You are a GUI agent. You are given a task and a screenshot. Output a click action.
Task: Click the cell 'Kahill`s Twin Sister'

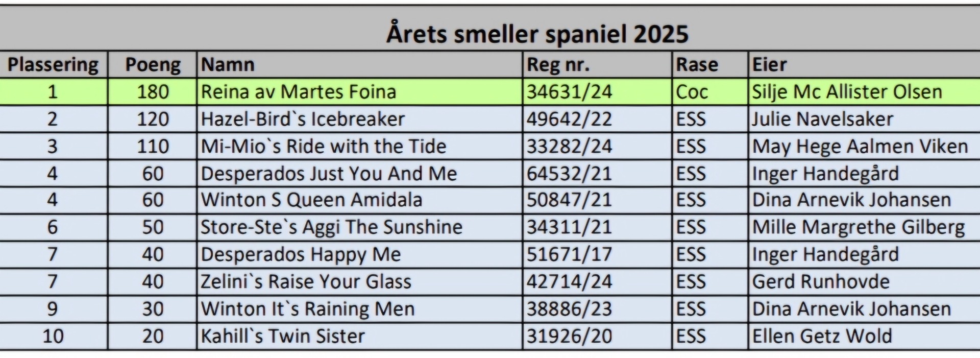pos(283,336)
